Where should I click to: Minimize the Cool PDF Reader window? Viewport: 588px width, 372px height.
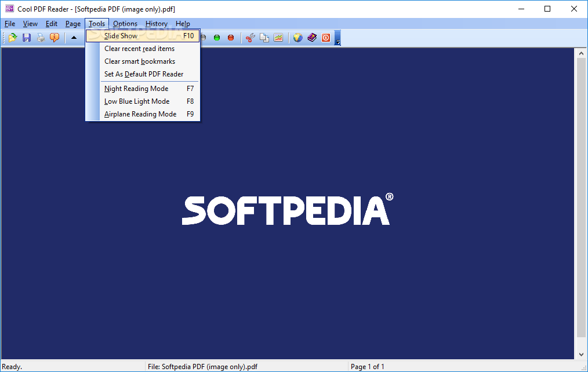point(521,9)
